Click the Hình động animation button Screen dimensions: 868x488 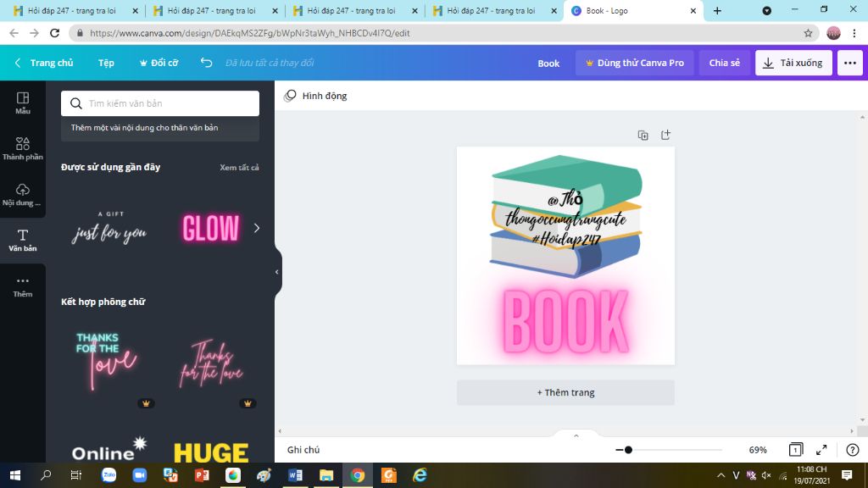(315, 96)
